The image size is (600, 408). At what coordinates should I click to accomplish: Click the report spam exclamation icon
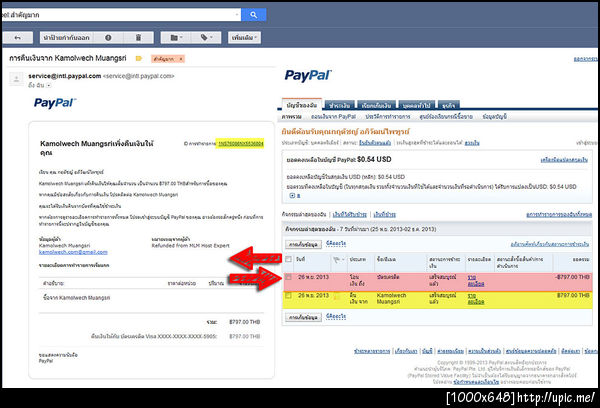(108, 38)
